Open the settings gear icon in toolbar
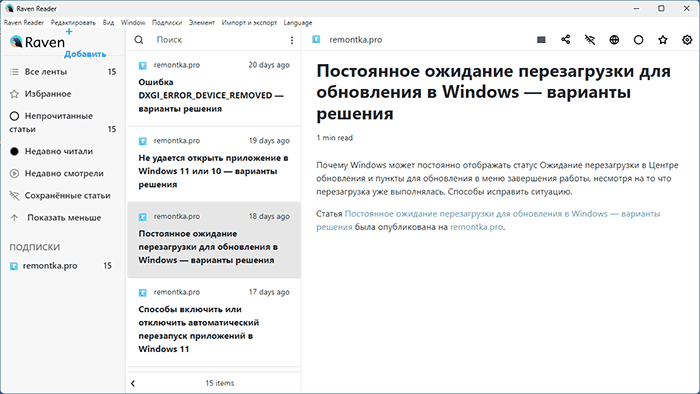 tap(687, 40)
